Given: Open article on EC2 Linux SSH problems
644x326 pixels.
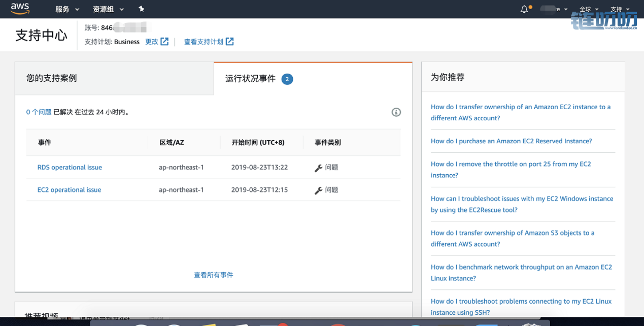Looking at the screenshot, I should tap(521, 307).
